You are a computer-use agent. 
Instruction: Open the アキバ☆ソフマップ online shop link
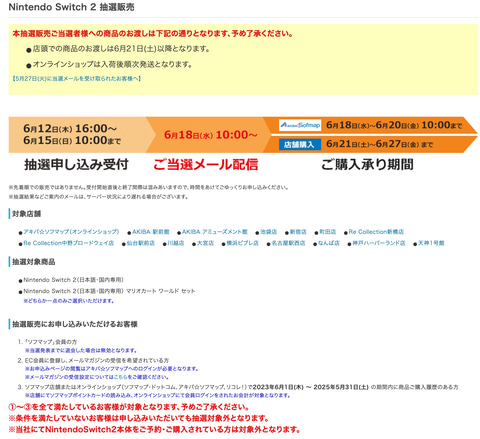point(71,232)
